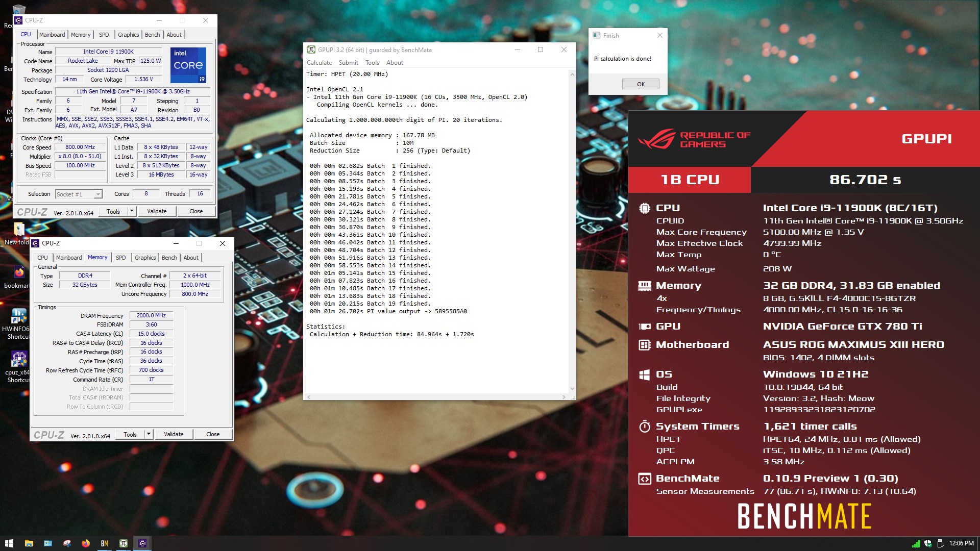The height and width of the screenshot is (551, 980).
Task: Click Close button in upper CPU-Z window
Action: 196,211
